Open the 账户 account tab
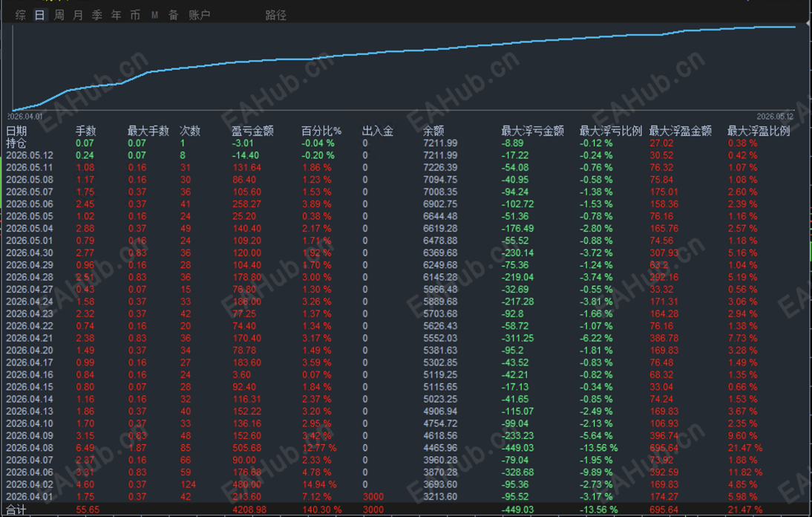This screenshot has height=517, width=812. [200, 15]
